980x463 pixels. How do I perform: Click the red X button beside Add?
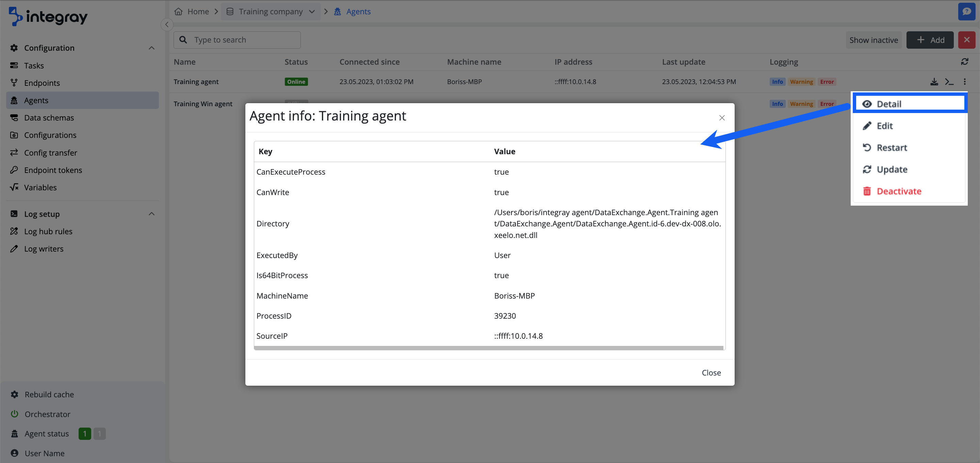(x=966, y=40)
